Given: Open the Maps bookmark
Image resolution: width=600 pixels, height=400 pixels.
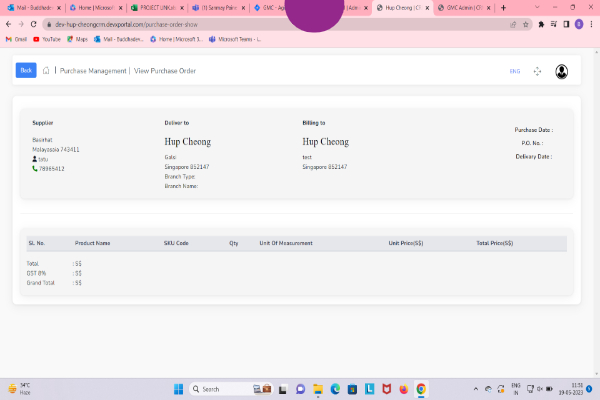Looking at the screenshot, I should [78, 39].
